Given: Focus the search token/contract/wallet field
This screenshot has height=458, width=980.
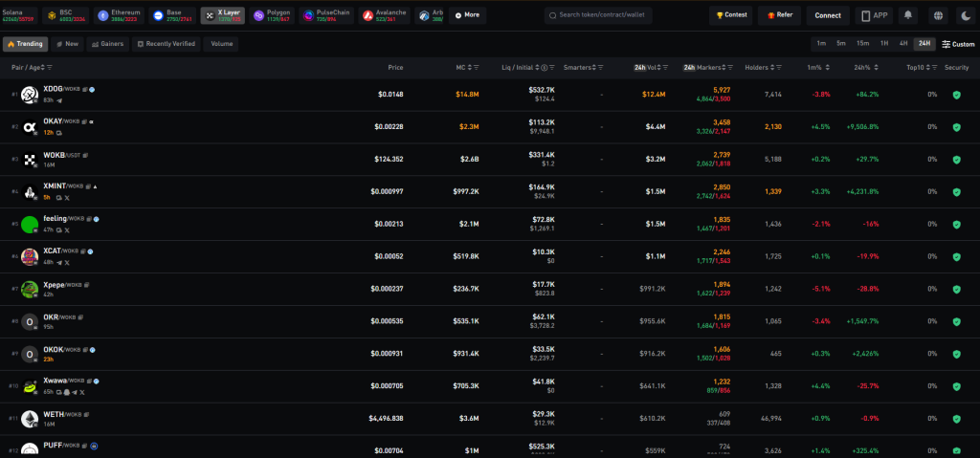Looking at the screenshot, I should [x=598, y=15].
